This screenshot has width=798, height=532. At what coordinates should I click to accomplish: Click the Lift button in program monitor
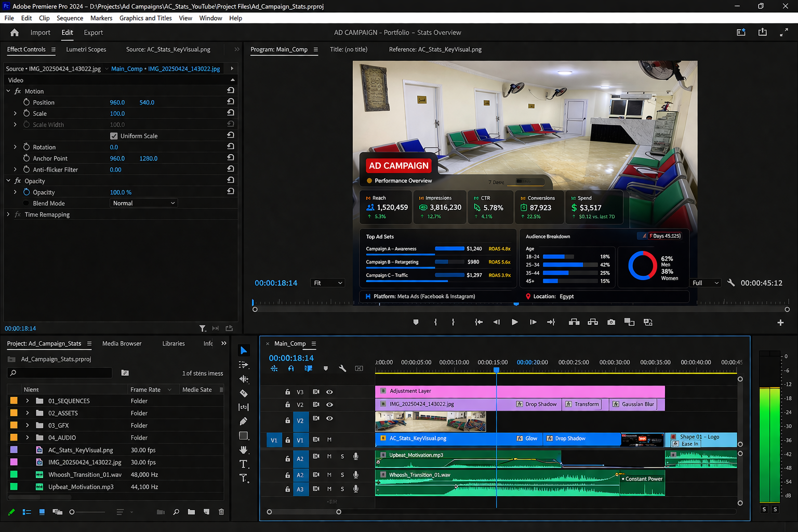[x=574, y=322]
